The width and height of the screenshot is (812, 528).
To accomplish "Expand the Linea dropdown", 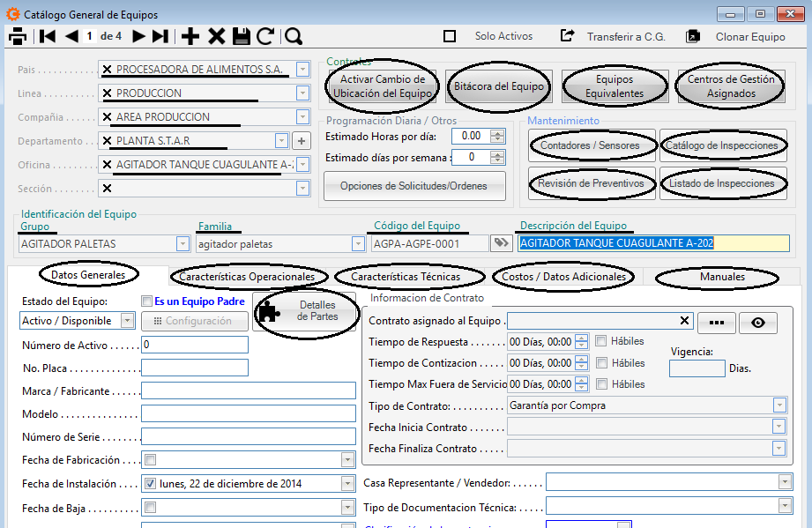I will 303,93.
